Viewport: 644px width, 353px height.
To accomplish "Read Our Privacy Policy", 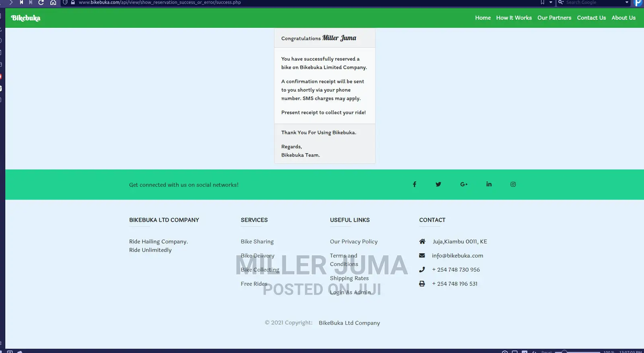I will (354, 242).
